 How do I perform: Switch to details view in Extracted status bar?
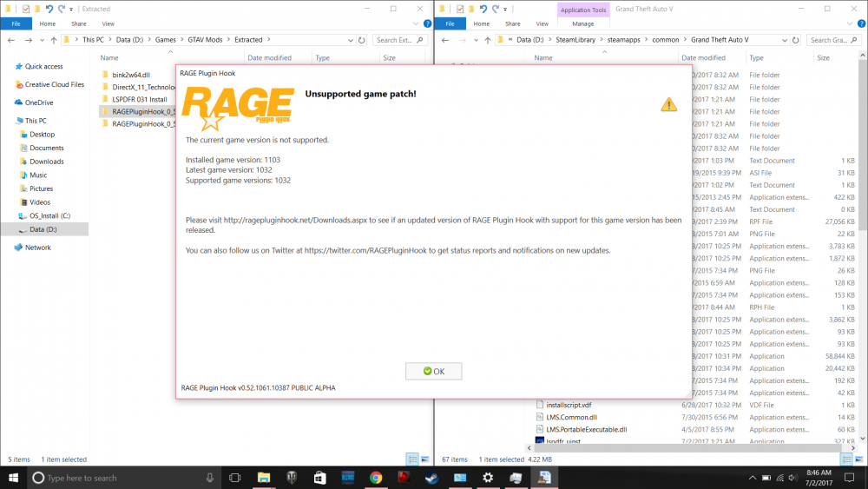(x=412, y=459)
